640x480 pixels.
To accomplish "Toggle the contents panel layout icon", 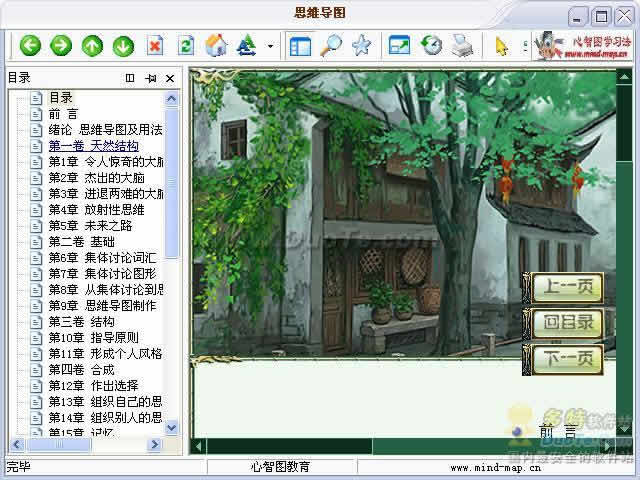I will pos(300,46).
